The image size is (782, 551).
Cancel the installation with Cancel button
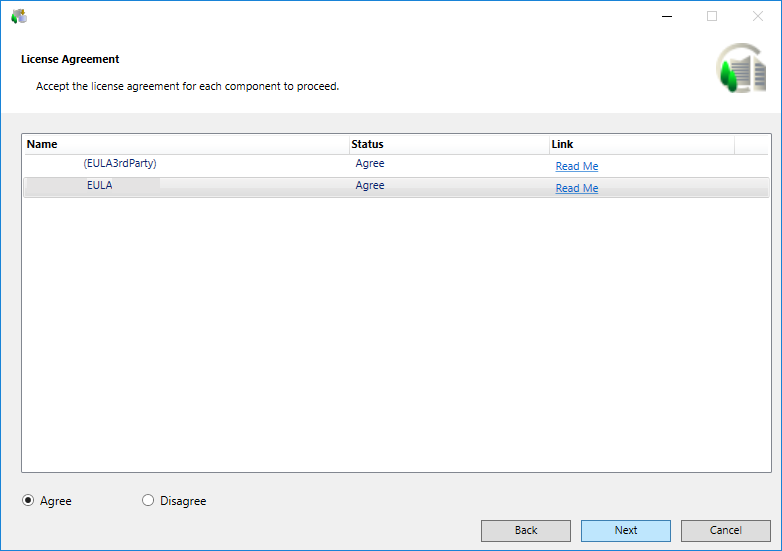[725, 530]
